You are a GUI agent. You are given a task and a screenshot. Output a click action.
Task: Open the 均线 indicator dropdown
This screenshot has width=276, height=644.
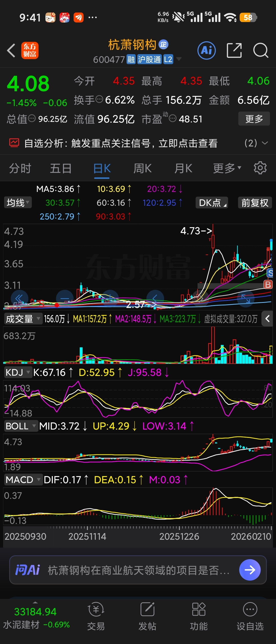[18, 203]
